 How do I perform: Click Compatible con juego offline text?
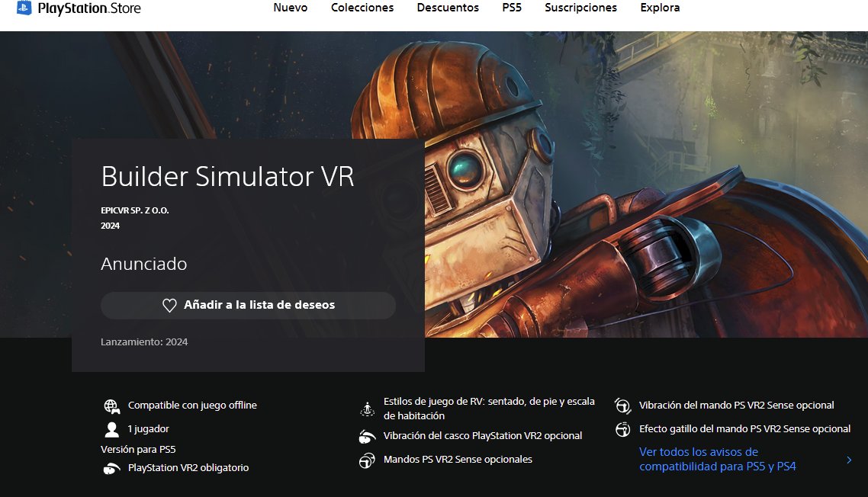(x=192, y=406)
